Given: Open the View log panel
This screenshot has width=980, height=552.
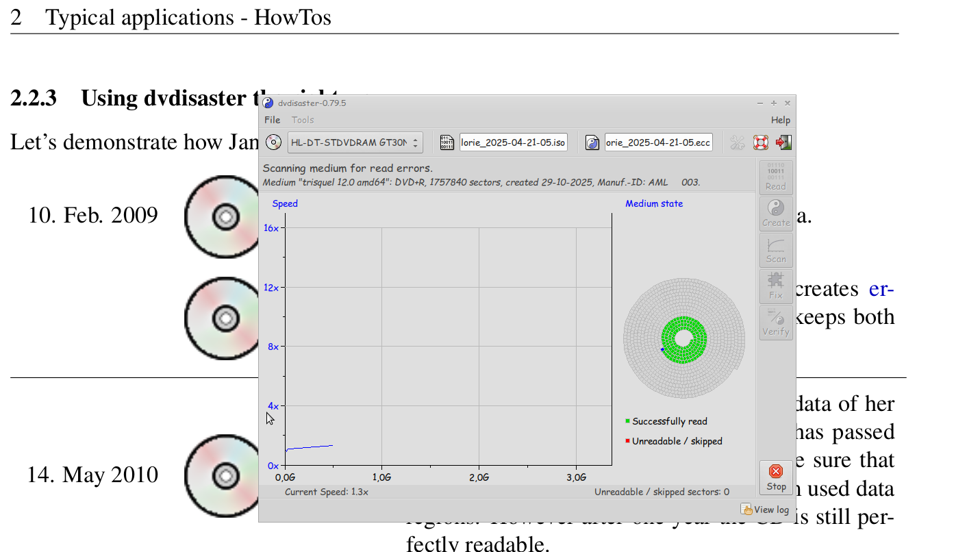Looking at the screenshot, I should pyautogui.click(x=765, y=510).
